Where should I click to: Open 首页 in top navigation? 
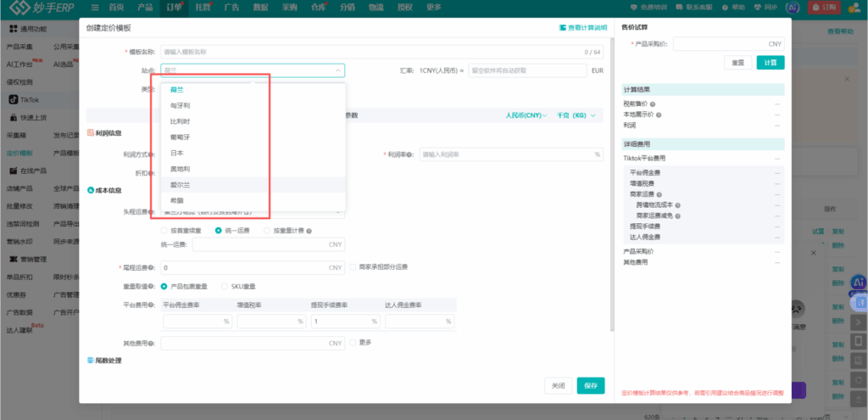(x=116, y=8)
